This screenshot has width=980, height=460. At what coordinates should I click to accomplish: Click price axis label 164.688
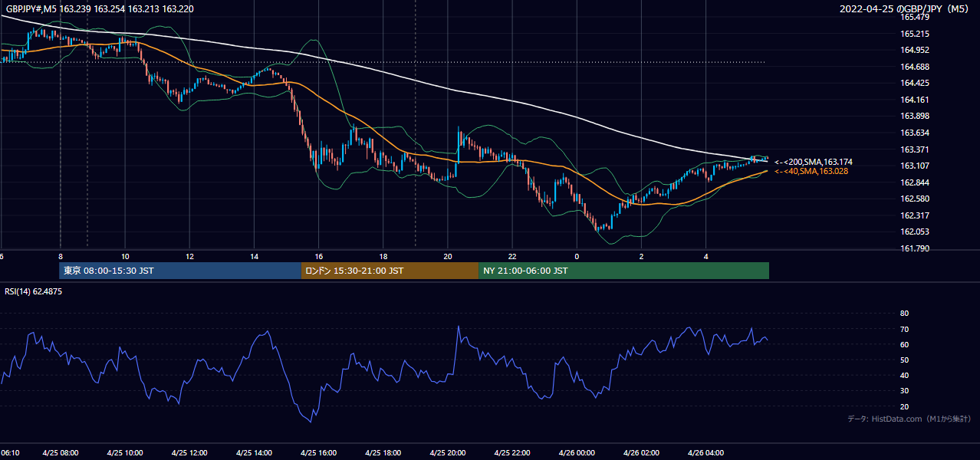[915, 67]
